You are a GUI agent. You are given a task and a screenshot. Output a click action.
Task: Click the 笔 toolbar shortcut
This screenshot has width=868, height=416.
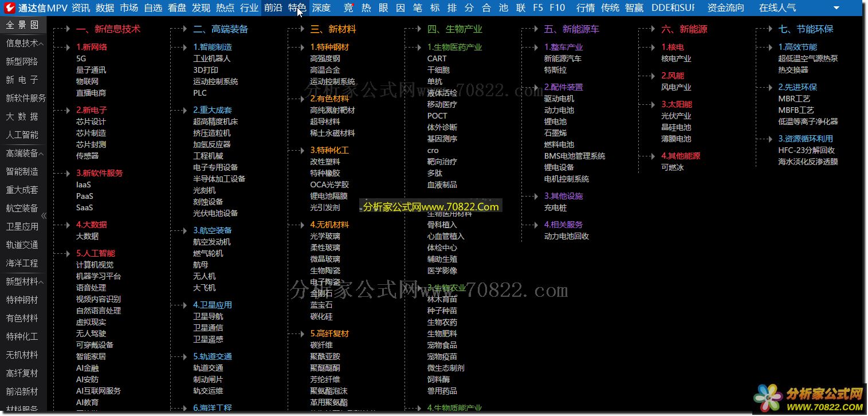[x=418, y=8]
